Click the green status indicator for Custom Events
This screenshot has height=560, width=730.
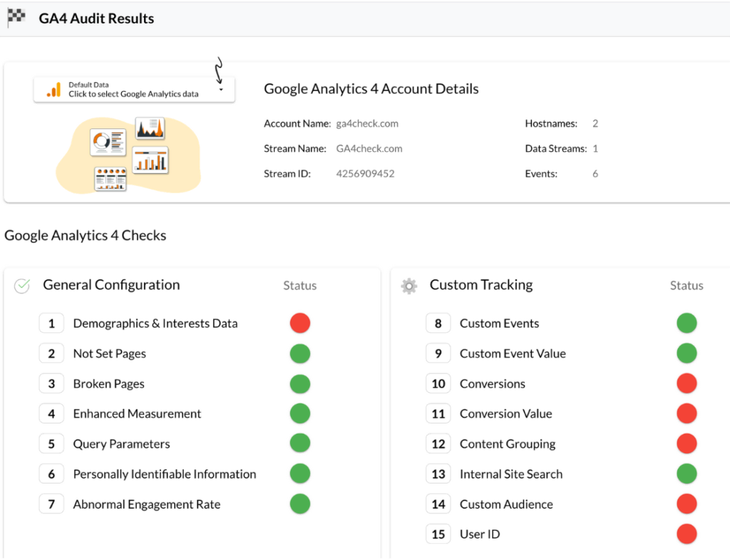pos(687,323)
